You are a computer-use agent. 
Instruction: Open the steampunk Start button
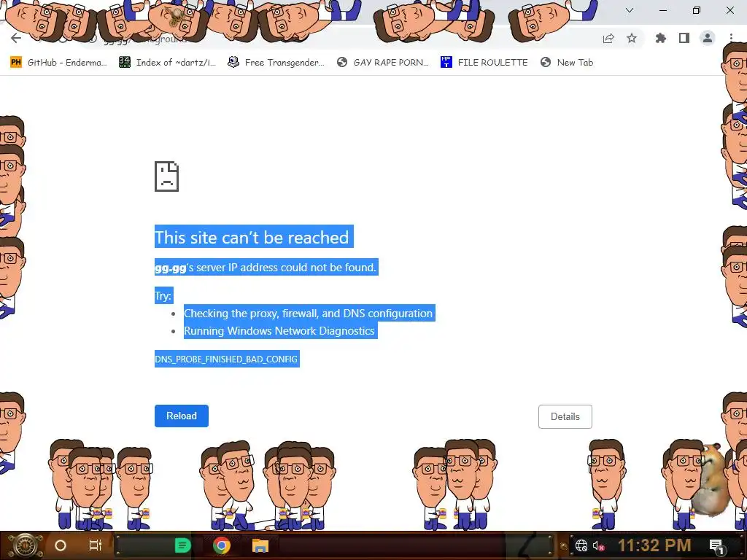point(26,545)
